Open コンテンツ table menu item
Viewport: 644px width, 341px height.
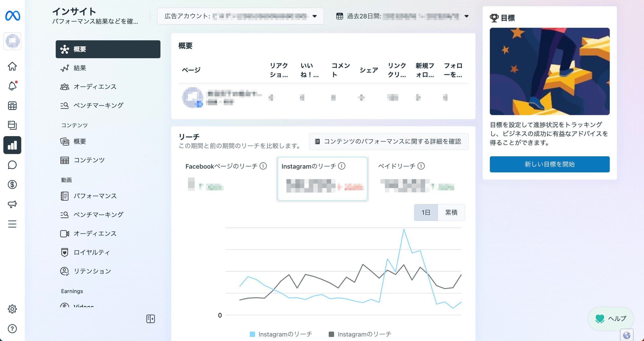click(108, 160)
